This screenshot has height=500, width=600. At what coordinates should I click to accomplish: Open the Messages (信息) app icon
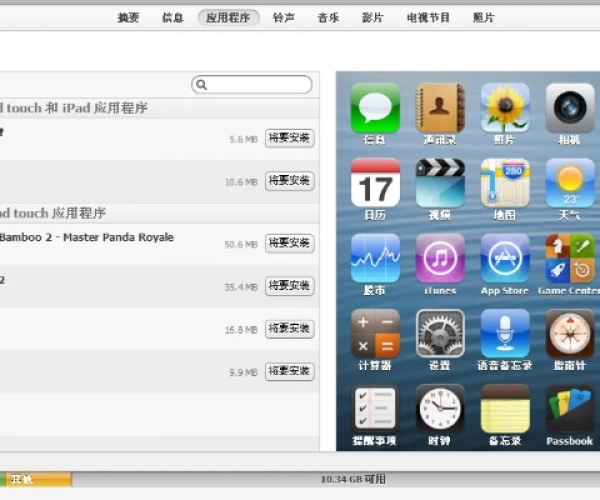[375, 108]
